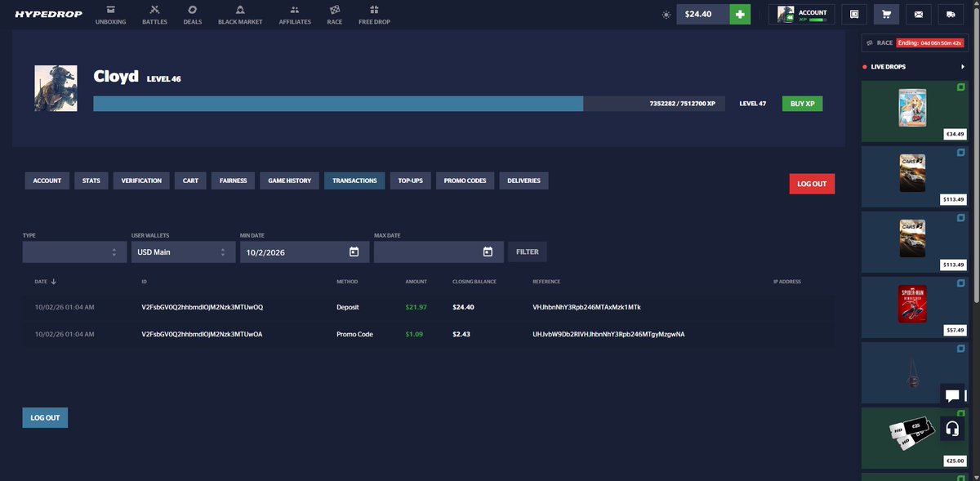Image resolution: width=980 pixels, height=481 pixels.
Task: Switch to the Game History tab
Action: (290, 180)
